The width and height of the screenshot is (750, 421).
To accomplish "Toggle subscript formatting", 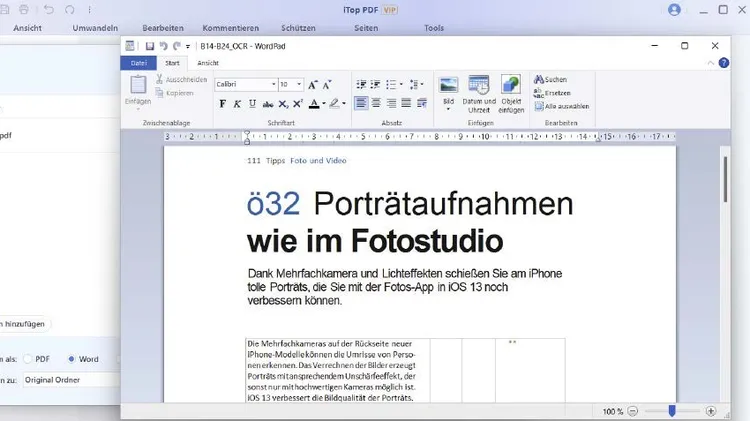I will (283, 104).
